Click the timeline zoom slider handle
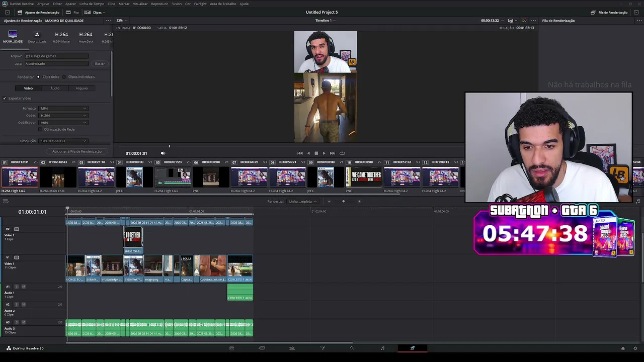The height and width of the screenshot is (362, 644). [344, 202]
